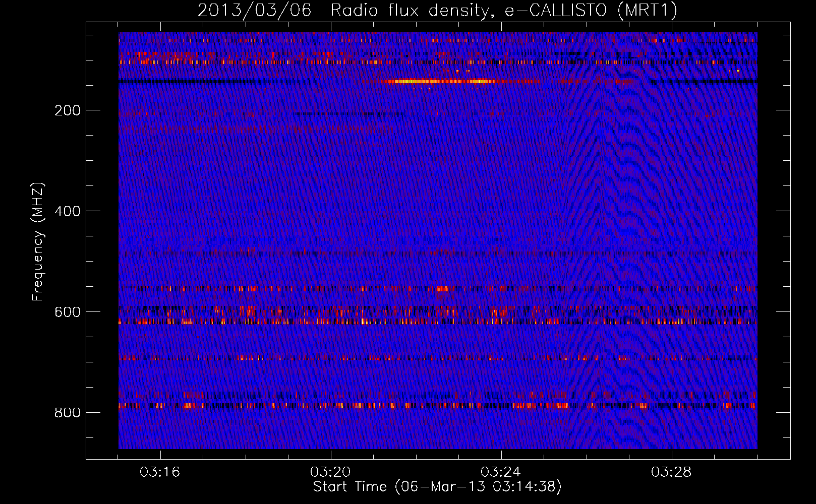The height and width of the screenshot is (504, 816).
Task: Click the 03:28 time tick label
Action: point(671,472)
